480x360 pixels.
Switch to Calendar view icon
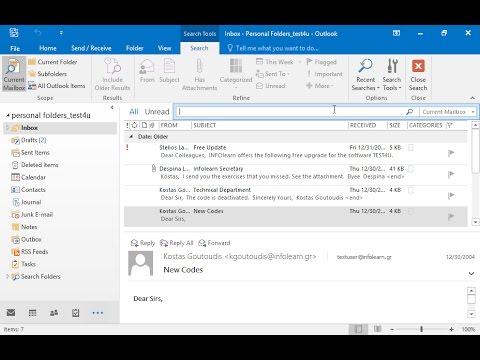coord(32,312)
